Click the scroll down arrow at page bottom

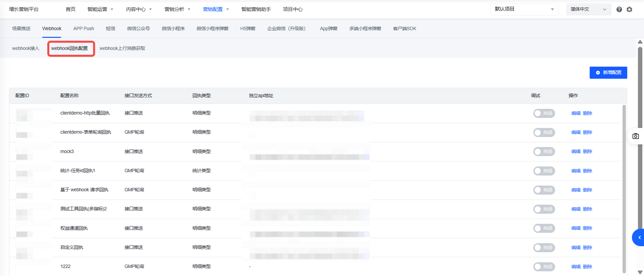[x=640, y=272]
